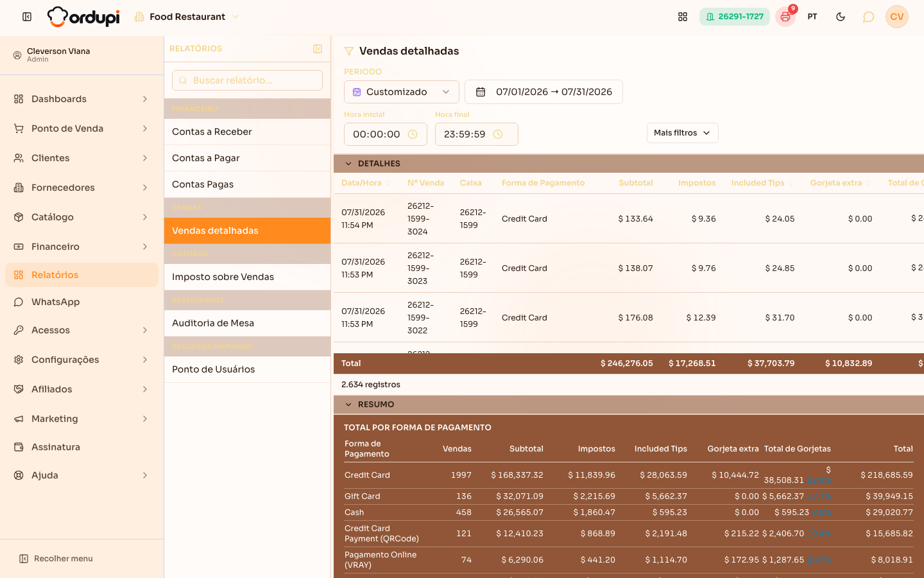Image resolution: width=924 pixels, height=578 pixels.
Task: Open Auditoria de Mesa report
Action: pos(247,323)
